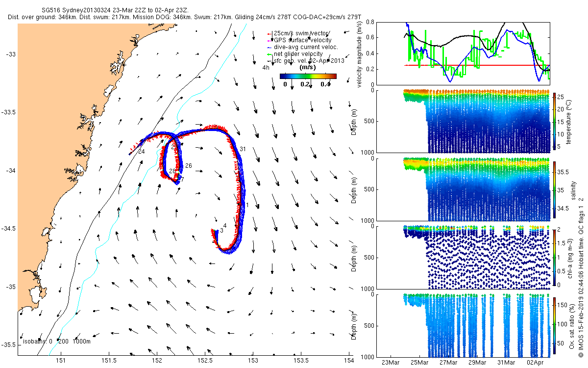Click the 'Depth (m)' label of the temperature panel
This screenshot has height=368, width=588.
point(353,123)
